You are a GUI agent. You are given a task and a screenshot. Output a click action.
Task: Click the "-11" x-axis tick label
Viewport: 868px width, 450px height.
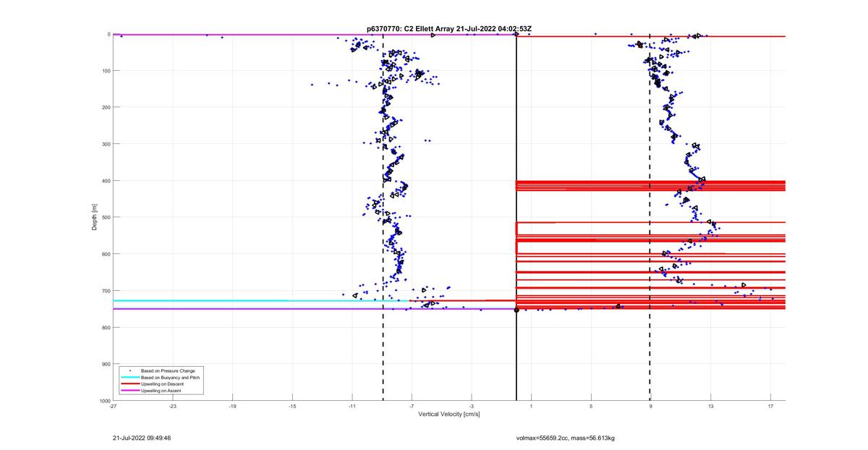(x=352, y=406)
